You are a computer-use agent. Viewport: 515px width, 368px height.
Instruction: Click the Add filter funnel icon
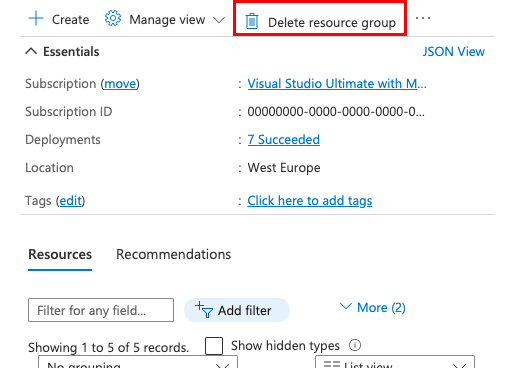[204, 310]
